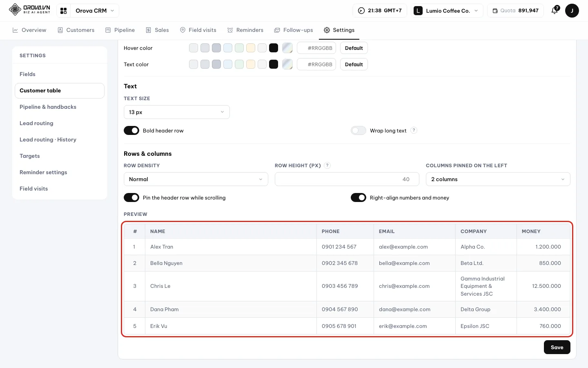
Task: Open Lead routing settings
Action: click(60, 123)
